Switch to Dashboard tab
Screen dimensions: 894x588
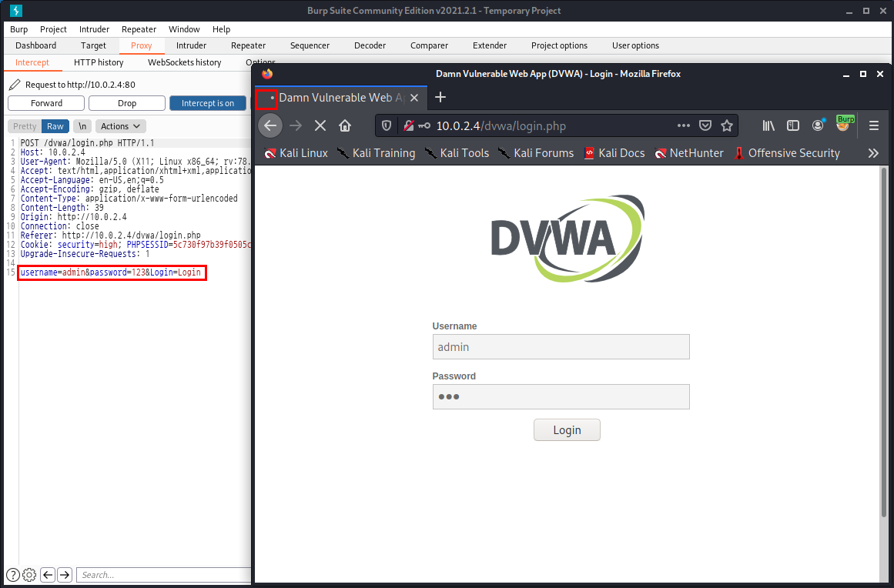[36, 45]
